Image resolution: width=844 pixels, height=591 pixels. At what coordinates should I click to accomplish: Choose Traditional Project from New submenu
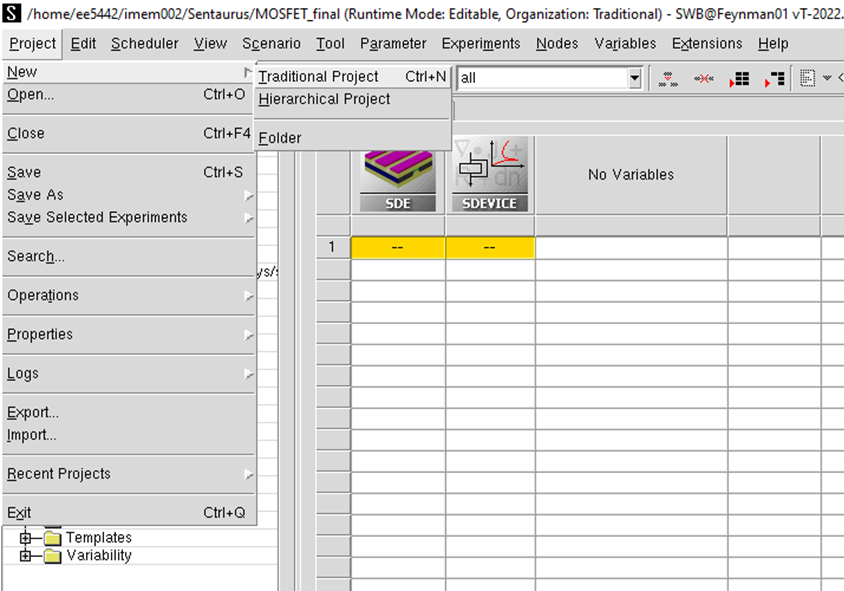[x=319, y=76]
